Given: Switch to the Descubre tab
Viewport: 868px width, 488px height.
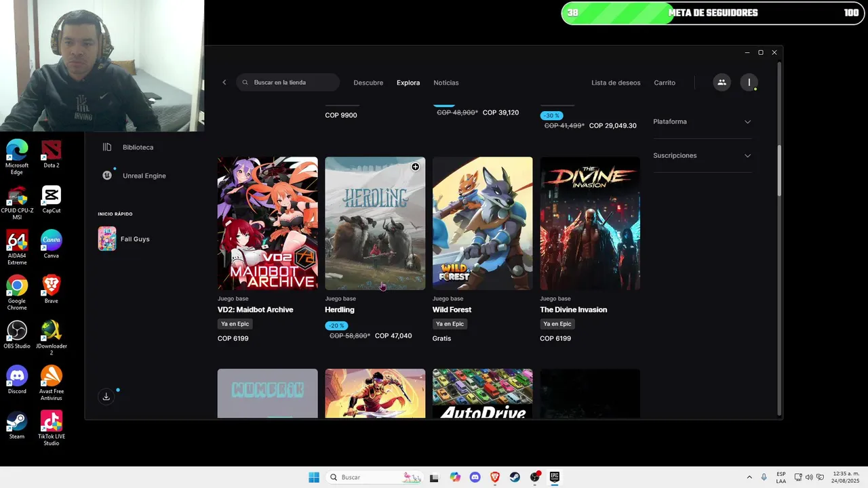Looking at the screenshot, I should click(x=368, y=83).
